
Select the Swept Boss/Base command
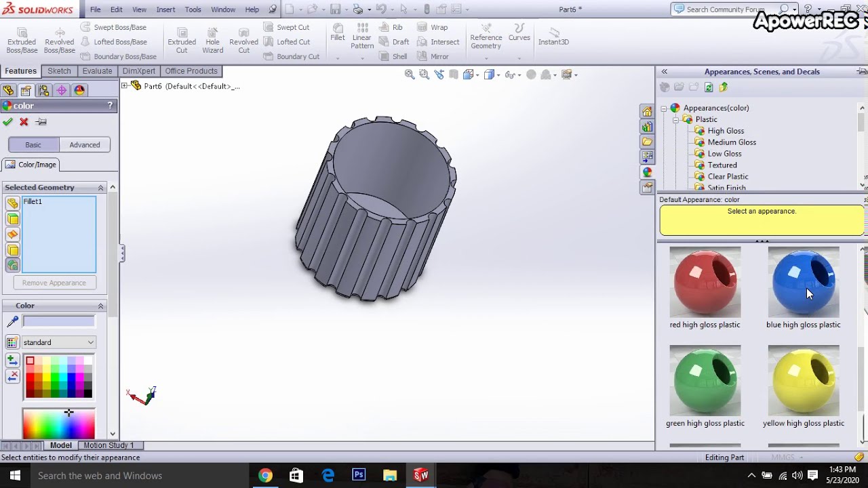pyautogui.click(x=114, y=27)
